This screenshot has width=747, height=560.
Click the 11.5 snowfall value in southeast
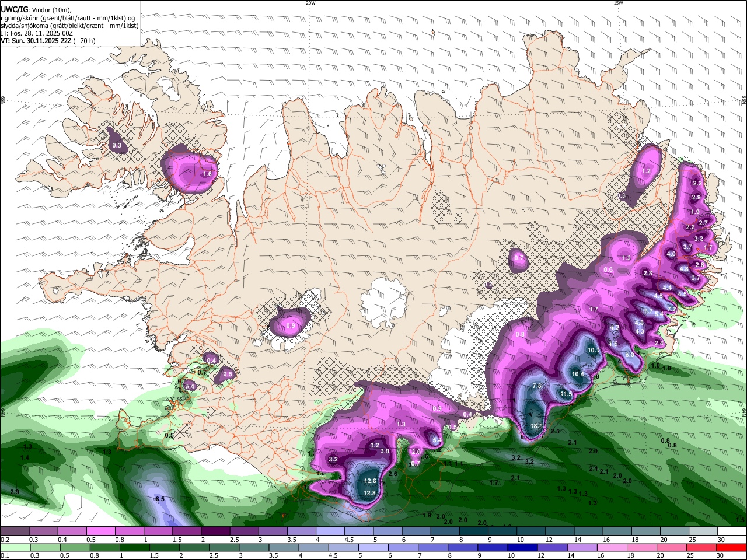[566, 394]
